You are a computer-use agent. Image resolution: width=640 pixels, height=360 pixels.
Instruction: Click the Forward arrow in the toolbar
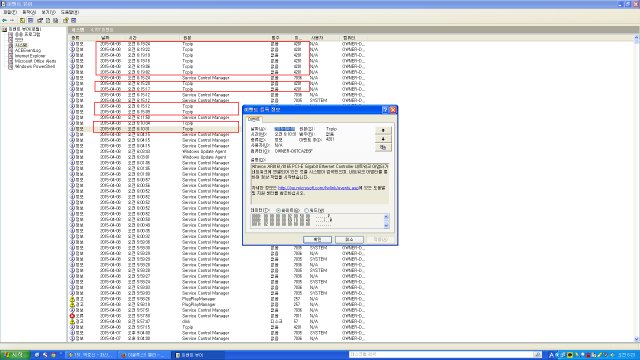12,20
